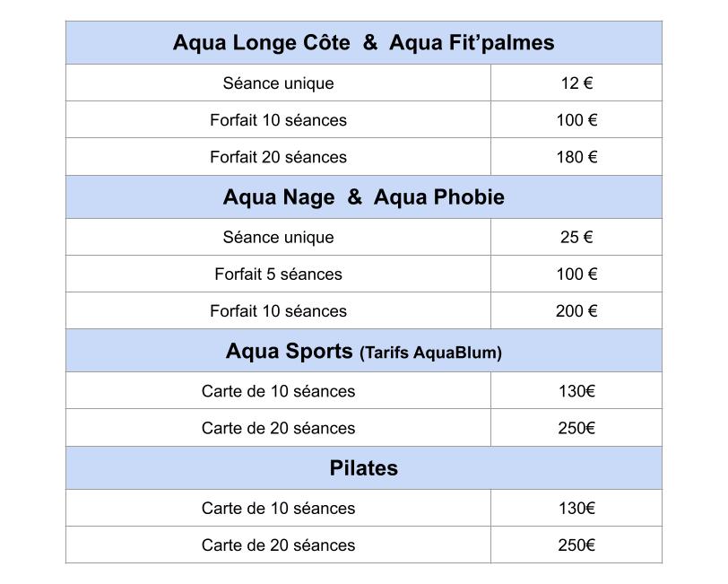This screenshot has height=584, width=728.
Task: Select the 100 € price for Forfait 10 séances
Action: point(576,120)
